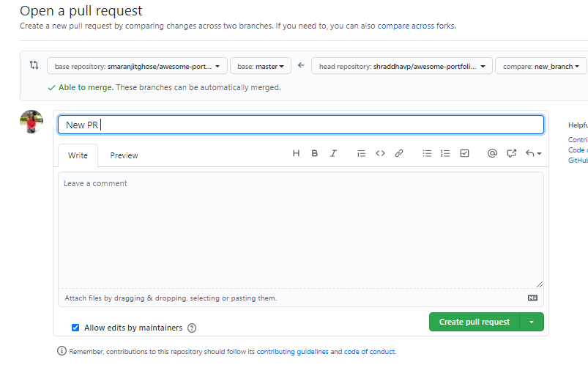Click 'Open a pull request' heading

(x=81, y=10)
